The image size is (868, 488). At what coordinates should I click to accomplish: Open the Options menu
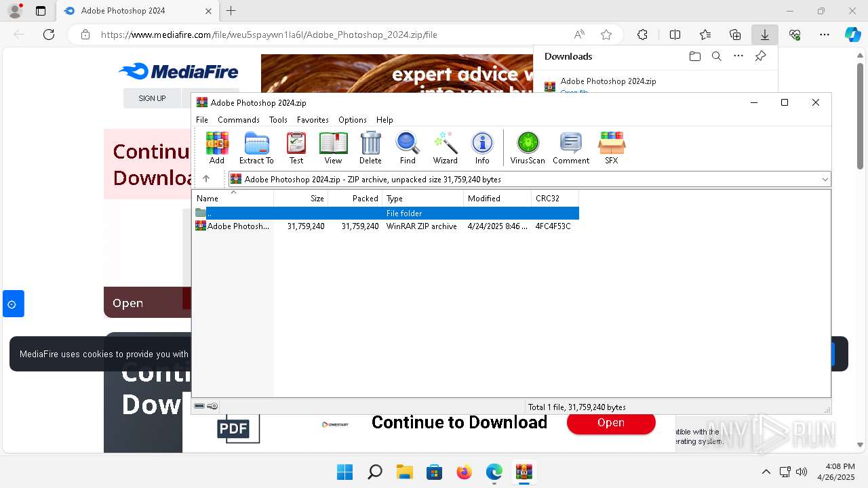353,120
